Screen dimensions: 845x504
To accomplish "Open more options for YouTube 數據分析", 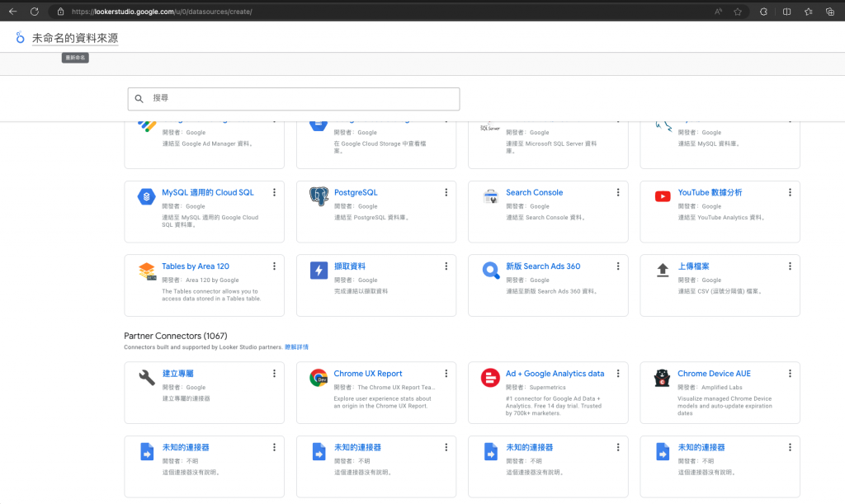I will tap(790, 192).
